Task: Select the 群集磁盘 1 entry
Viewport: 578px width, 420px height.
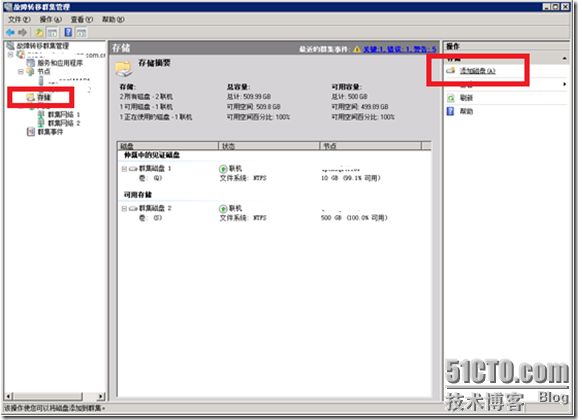Action: point(155,169)
